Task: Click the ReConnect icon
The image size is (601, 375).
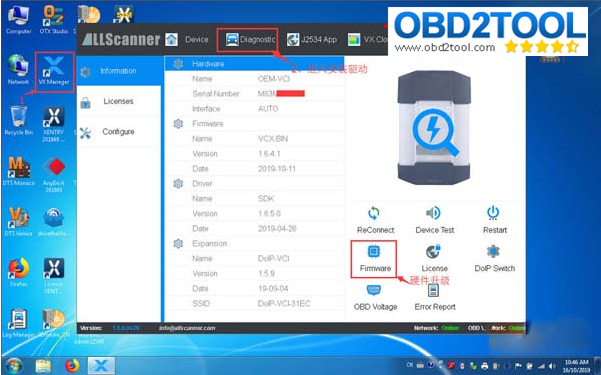Action: pos(374,214)
